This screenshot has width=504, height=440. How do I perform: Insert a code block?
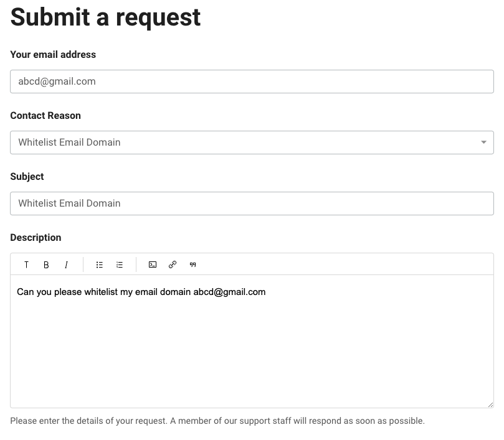(153, 264)
